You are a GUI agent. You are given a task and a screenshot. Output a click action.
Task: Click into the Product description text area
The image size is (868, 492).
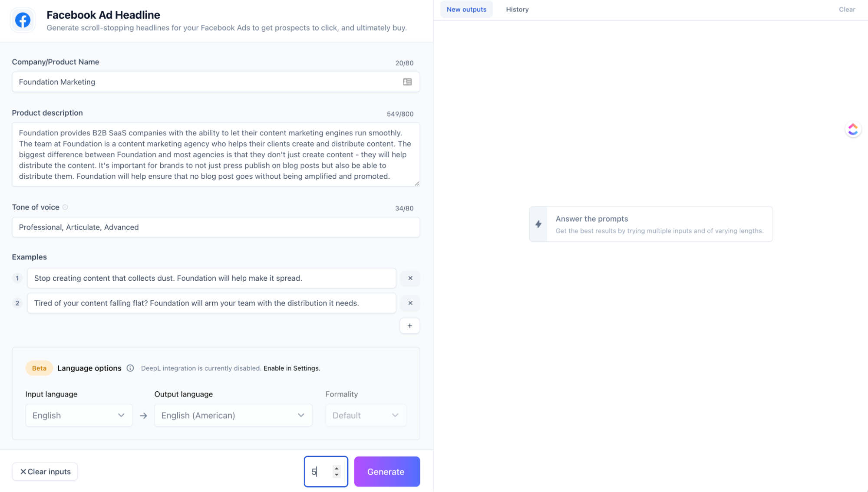click(215, 154)
